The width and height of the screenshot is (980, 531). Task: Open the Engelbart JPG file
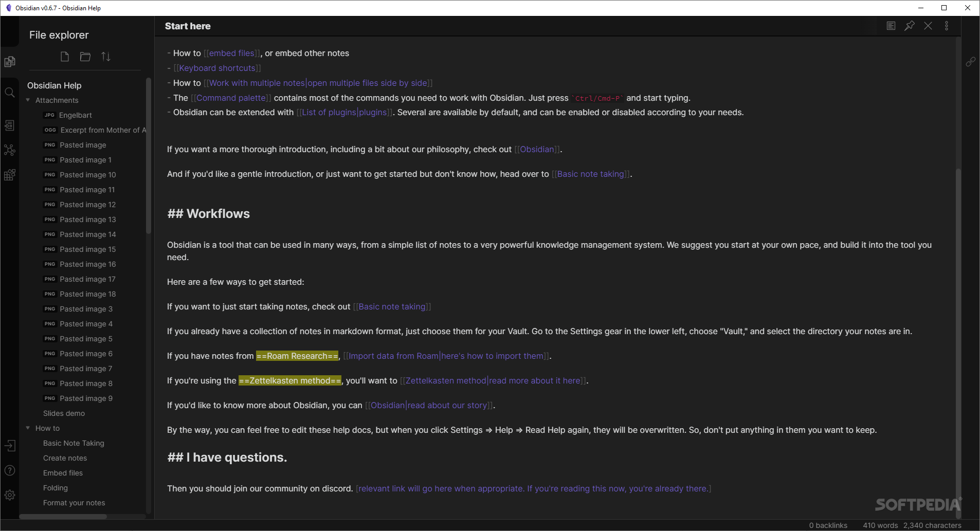[75, 115]
